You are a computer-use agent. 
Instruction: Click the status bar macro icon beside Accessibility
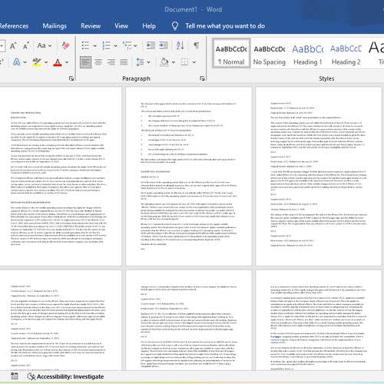(14, 376)
